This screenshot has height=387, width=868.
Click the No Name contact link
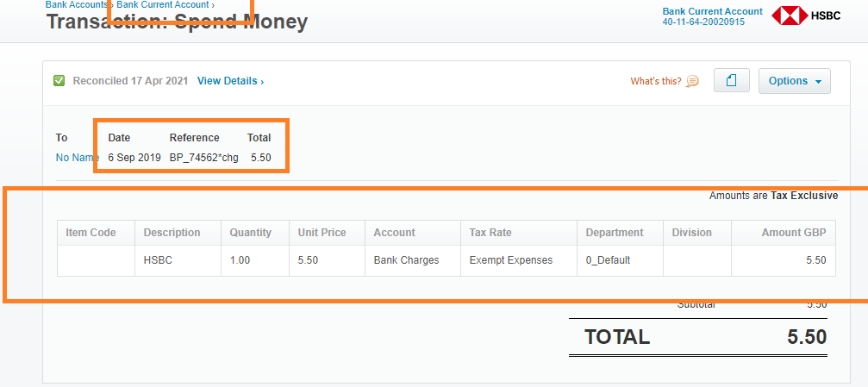(x=75, y=158)
